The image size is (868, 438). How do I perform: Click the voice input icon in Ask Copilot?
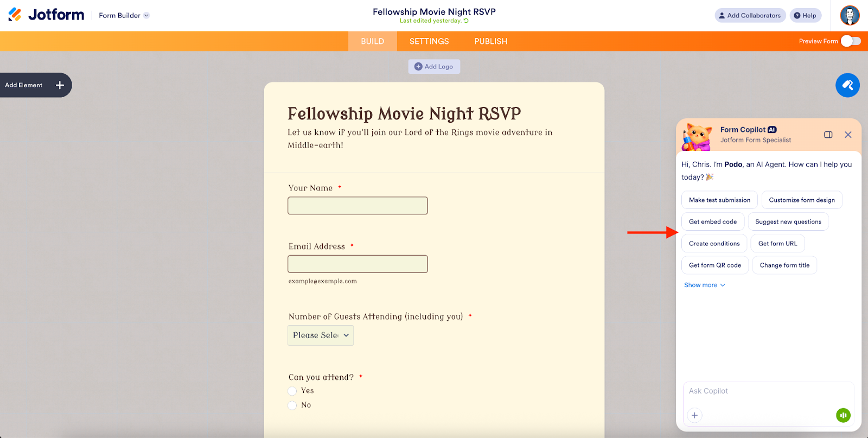[x=843, y=415]
